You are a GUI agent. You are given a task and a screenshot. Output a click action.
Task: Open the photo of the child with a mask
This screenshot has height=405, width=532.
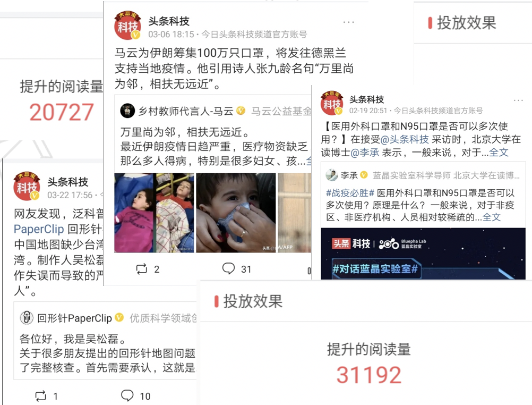coord(236,213)
